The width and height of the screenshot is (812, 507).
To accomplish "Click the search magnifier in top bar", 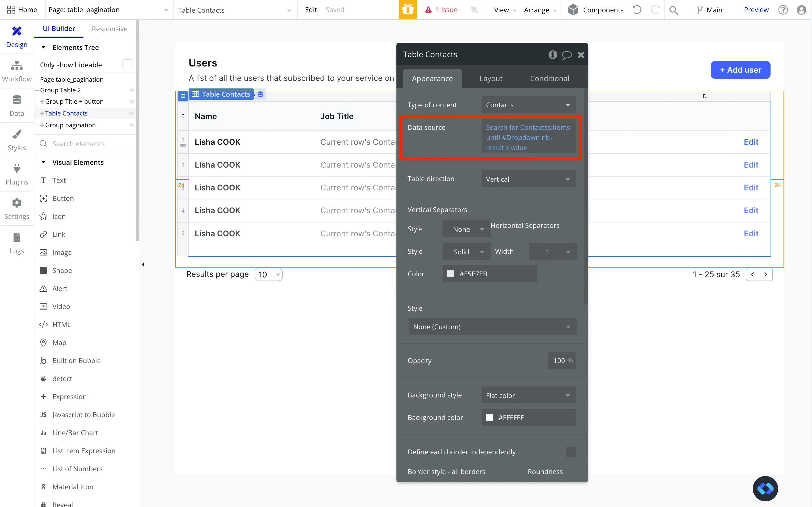I will 673,10.
